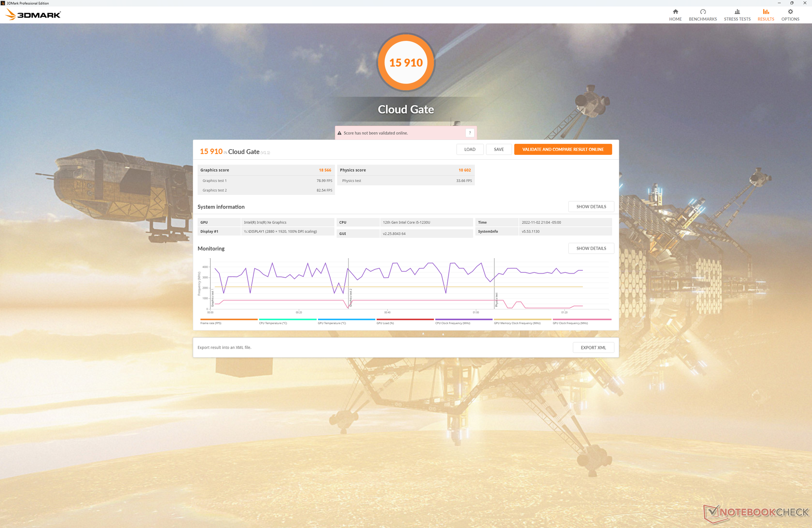Toggle Frame rate (FPS) legend swatch
Image resolution: width=812 pixels, height=528 pixels.
[229, 319]
